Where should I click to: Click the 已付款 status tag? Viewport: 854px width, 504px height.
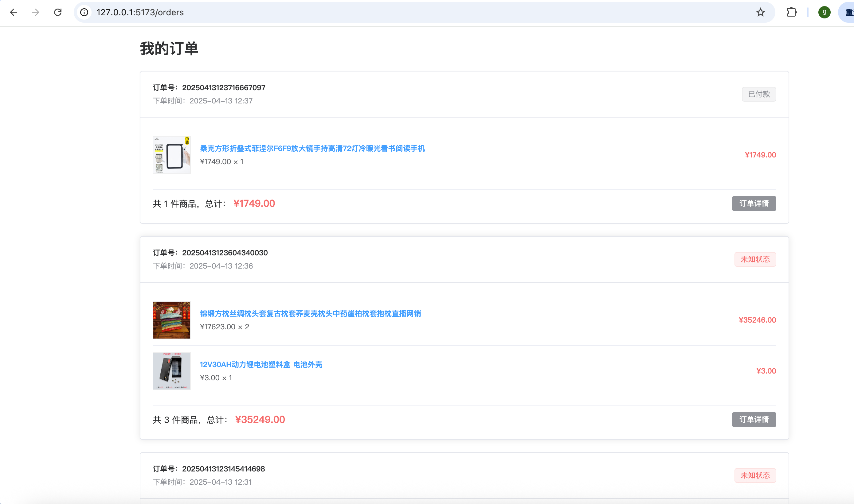(758, 94)
